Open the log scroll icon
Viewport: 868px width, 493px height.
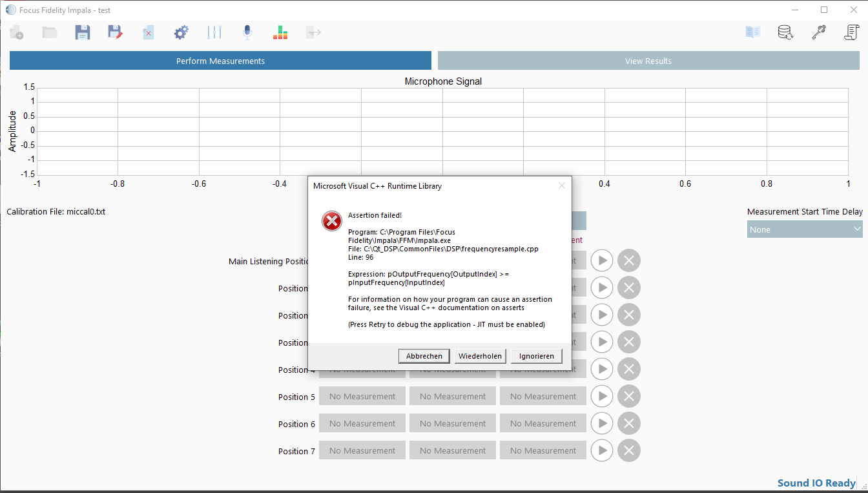852,32
